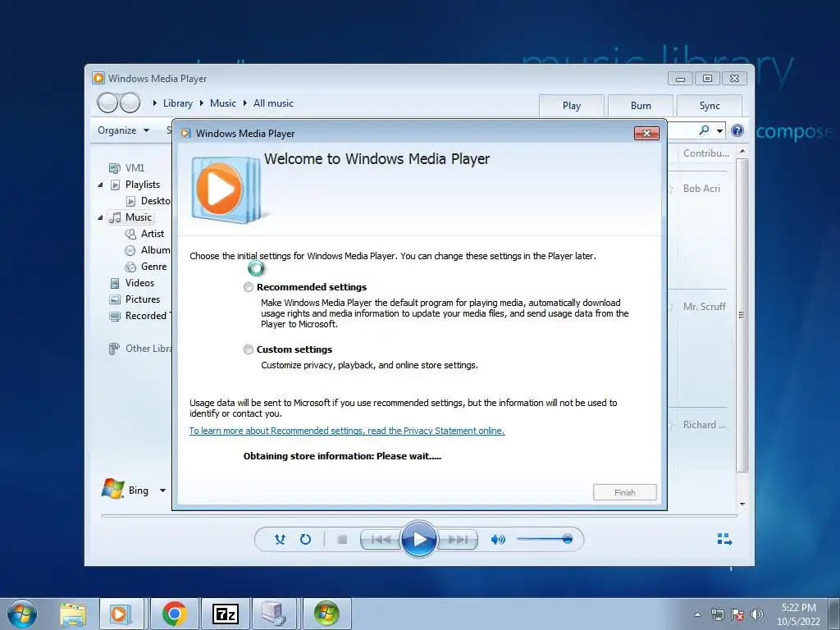Click the forward navigation arrow button
Image resolution: width=840 pixels, height=630 pixels.
point(130,103)
